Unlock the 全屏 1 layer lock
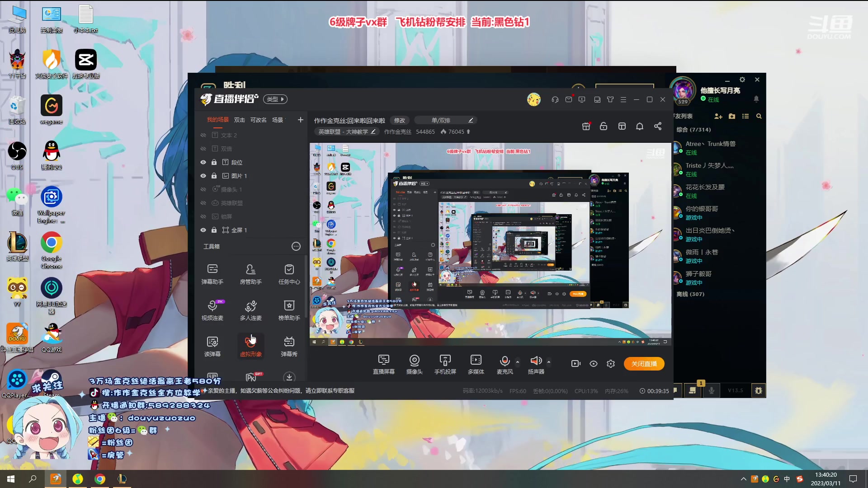 pos(214,230)
